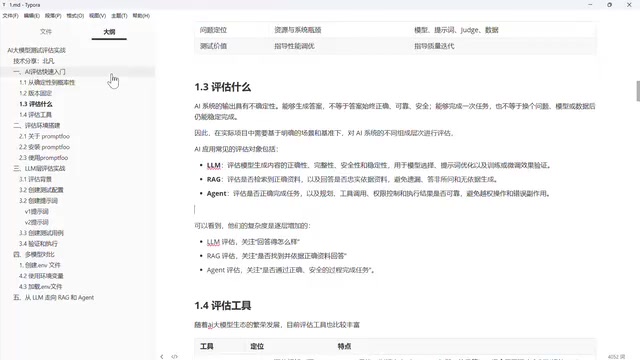The height and width of the screenshot is (360, 640).
Task: Open the 编辑(E) menu
Action: pyautogui.click(x=31, y=16)
